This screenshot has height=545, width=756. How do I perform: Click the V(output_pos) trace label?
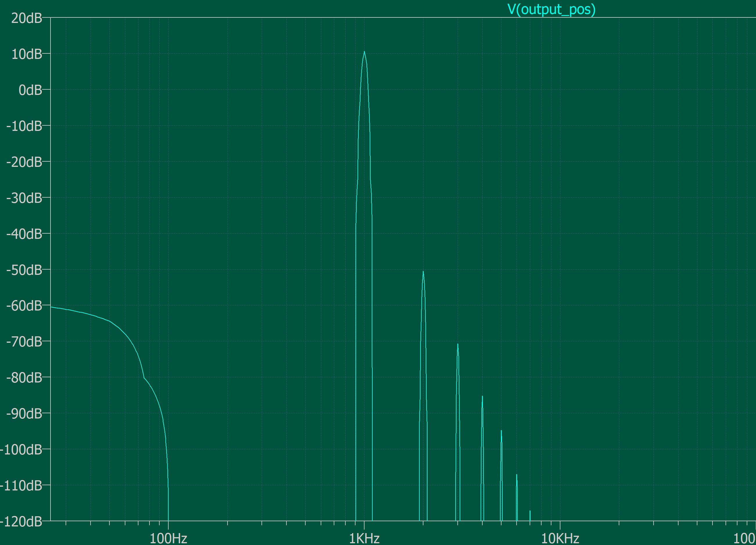pyautogui.click(x=551, y=9)
